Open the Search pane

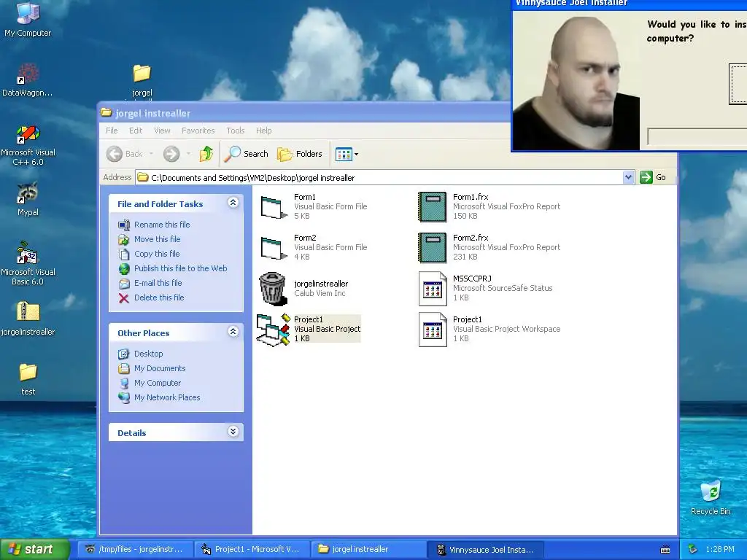coord(247,154)
